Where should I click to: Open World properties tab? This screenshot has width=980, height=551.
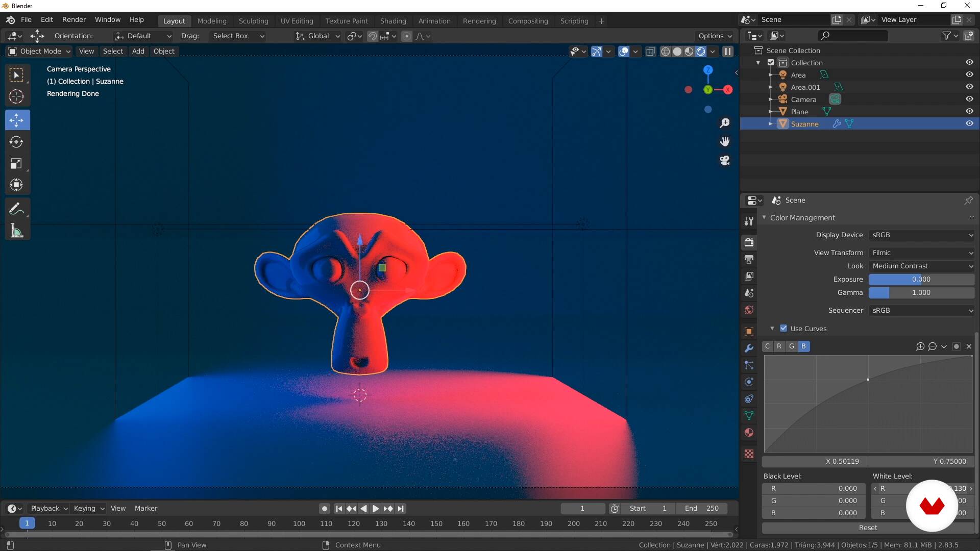[749, 310]
